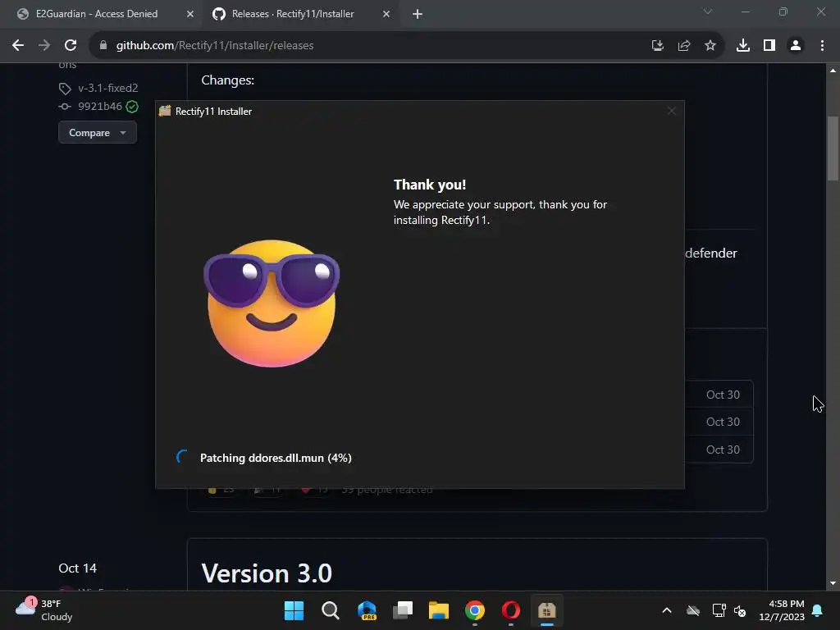Go back to the previous page in Chrome
840x630 pixels.
coord(18,46)
